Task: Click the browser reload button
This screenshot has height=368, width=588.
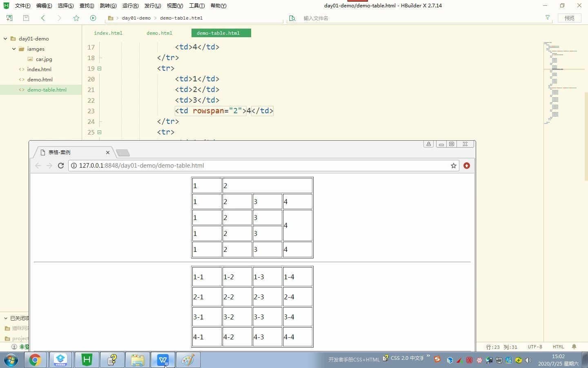Action: pyautogui.click(x=61, y=166)
